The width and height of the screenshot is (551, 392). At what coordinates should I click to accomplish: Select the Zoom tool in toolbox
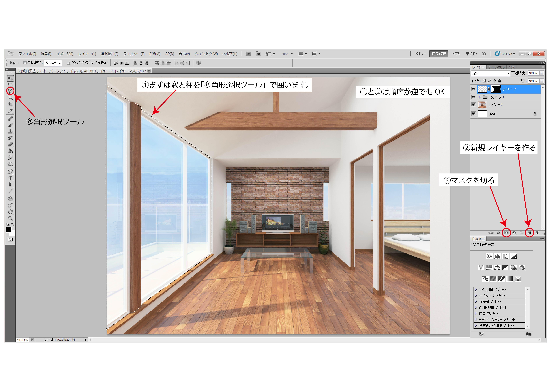coord(10,218)
